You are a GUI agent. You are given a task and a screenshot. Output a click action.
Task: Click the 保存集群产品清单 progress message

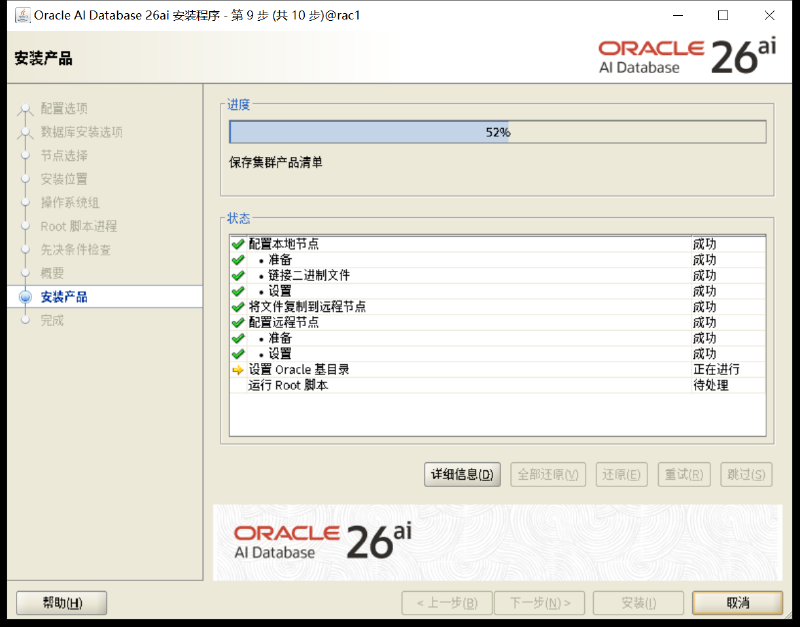pyautogui.click(x=276, y=163)
